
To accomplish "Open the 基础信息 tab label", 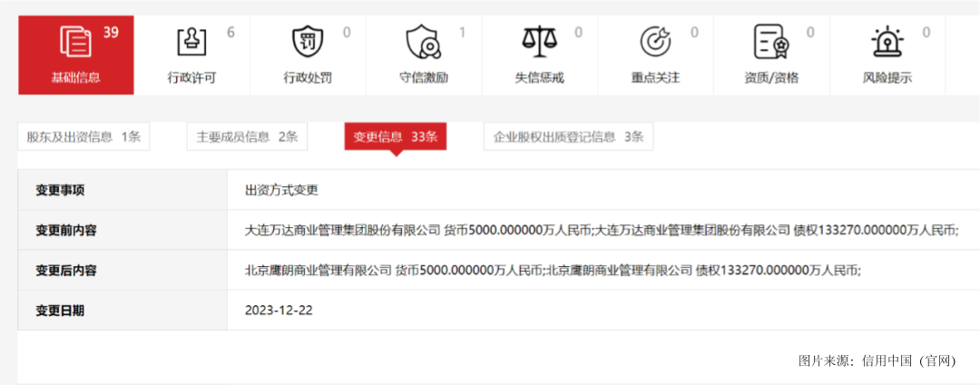I will [x=75, y=79].
